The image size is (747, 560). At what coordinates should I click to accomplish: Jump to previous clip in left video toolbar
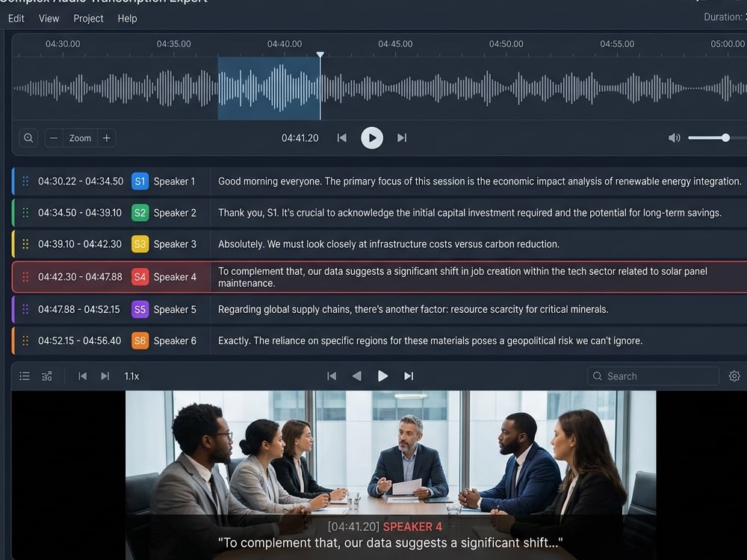pos(82,376)
